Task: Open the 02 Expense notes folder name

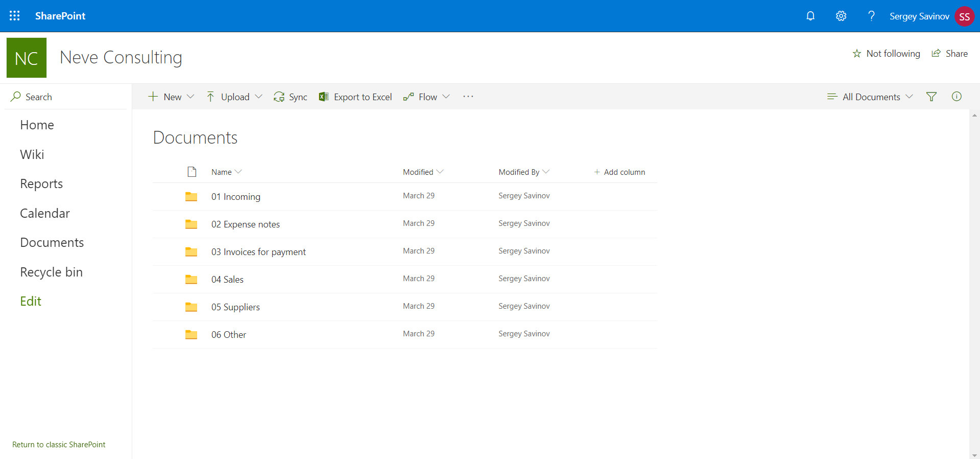Action: 246,224
